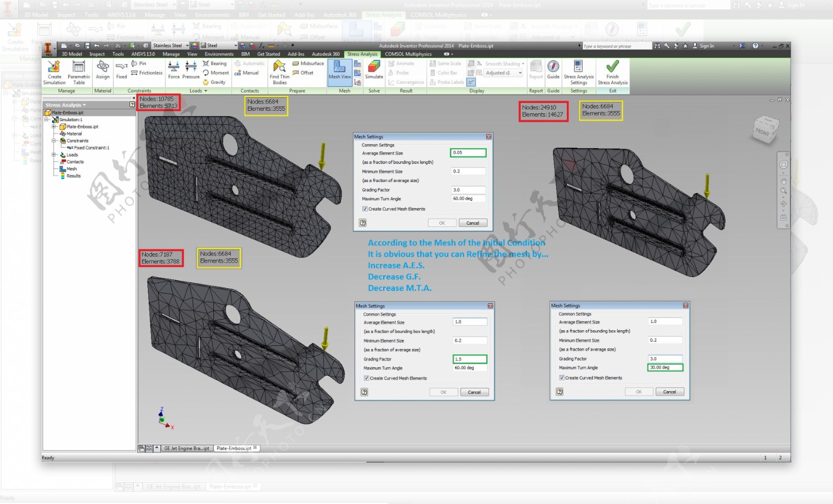Open the Inspect ribbon tab

tap(97, 54)
